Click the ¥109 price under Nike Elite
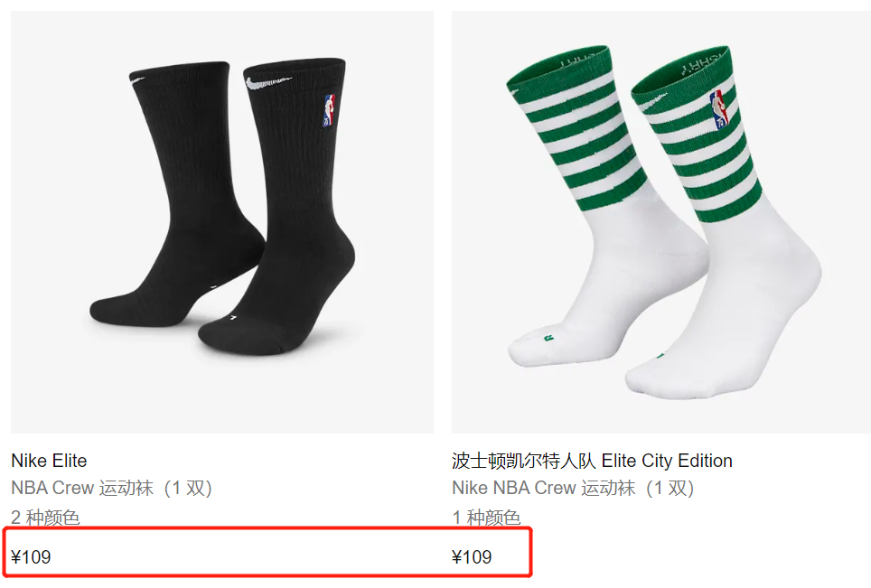 [31, 557]
